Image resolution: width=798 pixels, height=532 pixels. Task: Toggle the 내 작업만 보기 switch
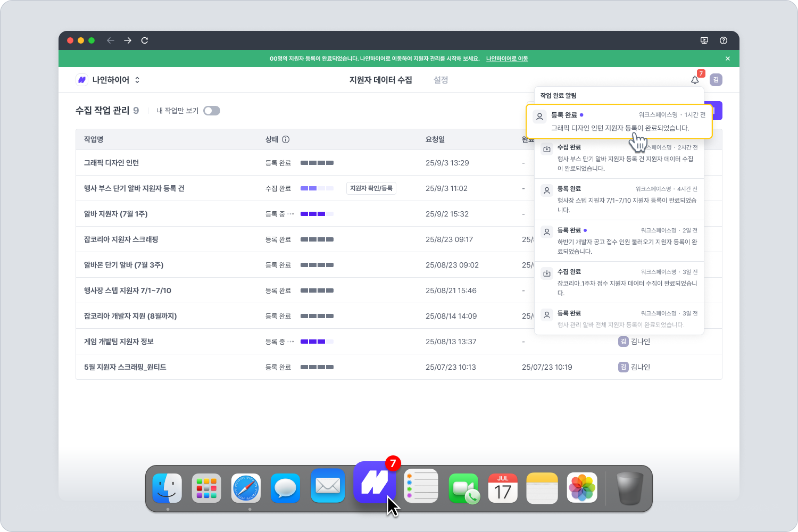(x=212, y=111)
